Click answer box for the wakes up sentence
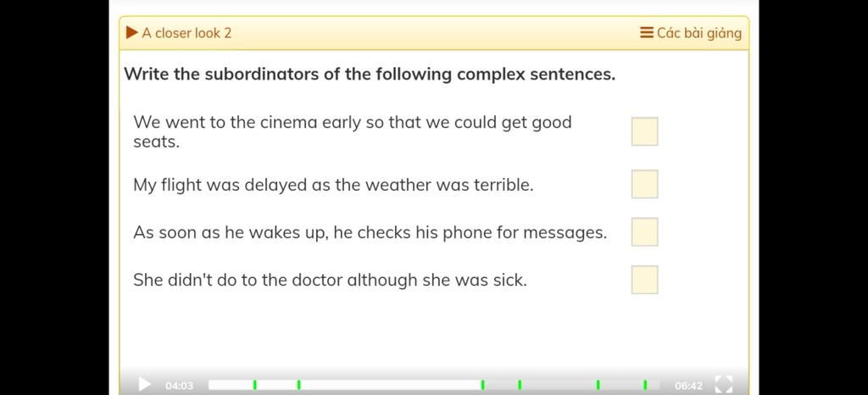The width and height of the screenshot is (868, 395). (645, 231)
